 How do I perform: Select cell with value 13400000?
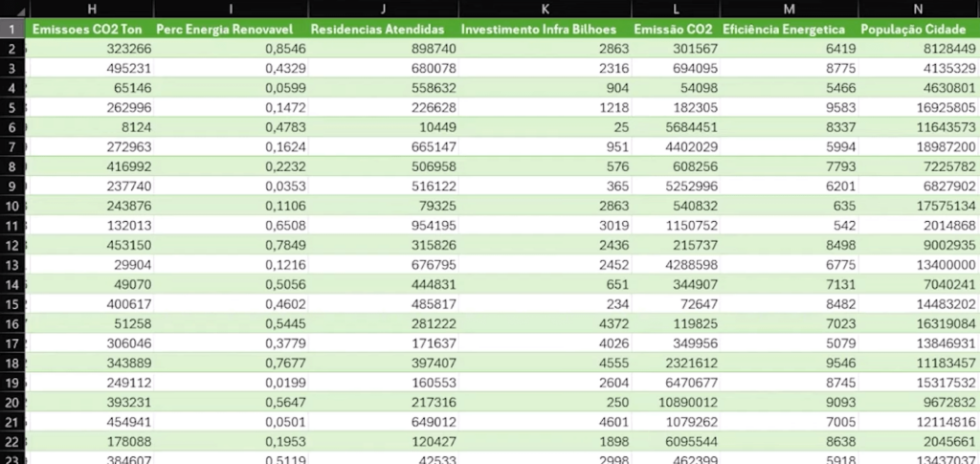coord(919,265)
